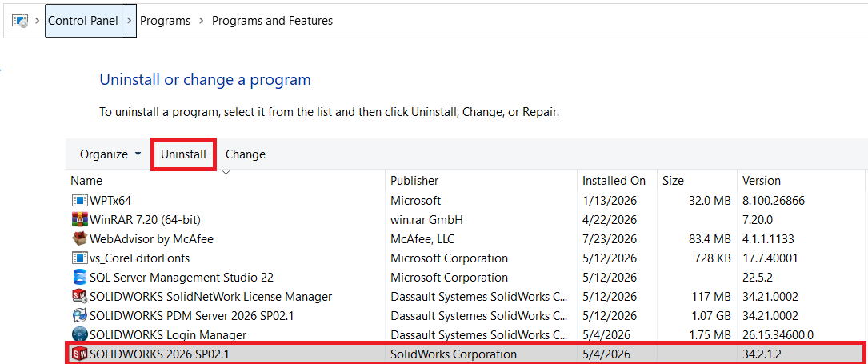Click version 26.15.34600.0

778,334
